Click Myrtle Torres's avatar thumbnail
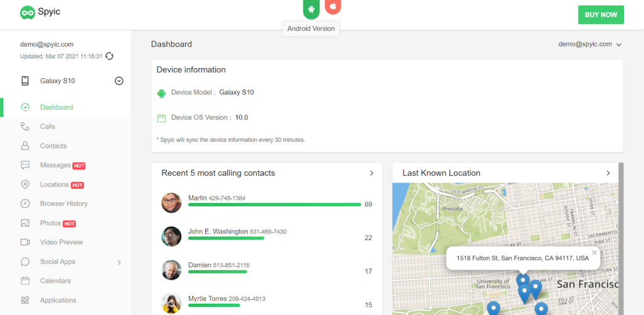 pos(171,304)
